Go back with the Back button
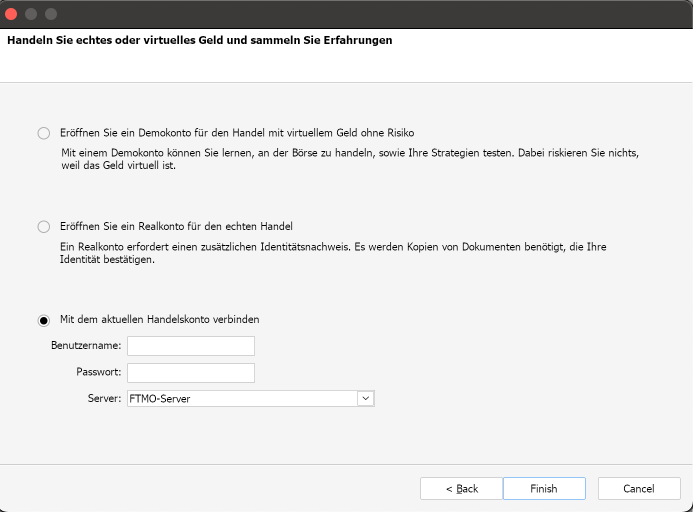This screenshot has height=512, width=693. (x=461, y=488)
